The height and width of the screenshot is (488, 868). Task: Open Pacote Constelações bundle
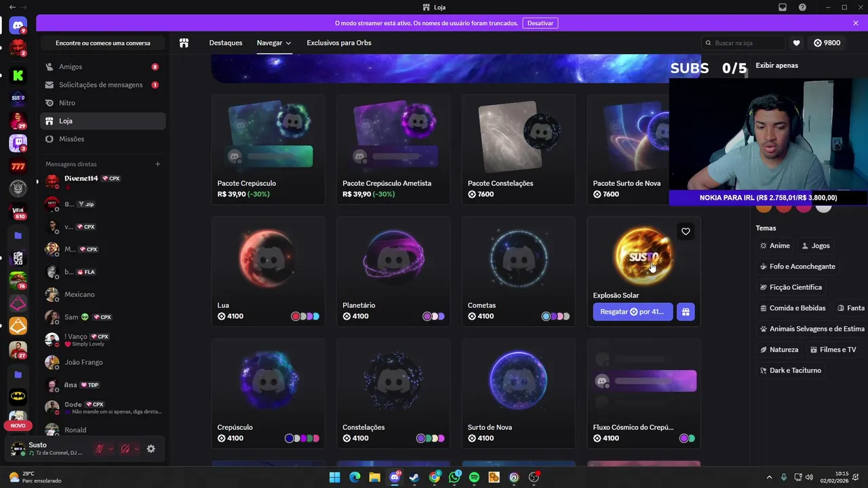(x=519, y=149)
